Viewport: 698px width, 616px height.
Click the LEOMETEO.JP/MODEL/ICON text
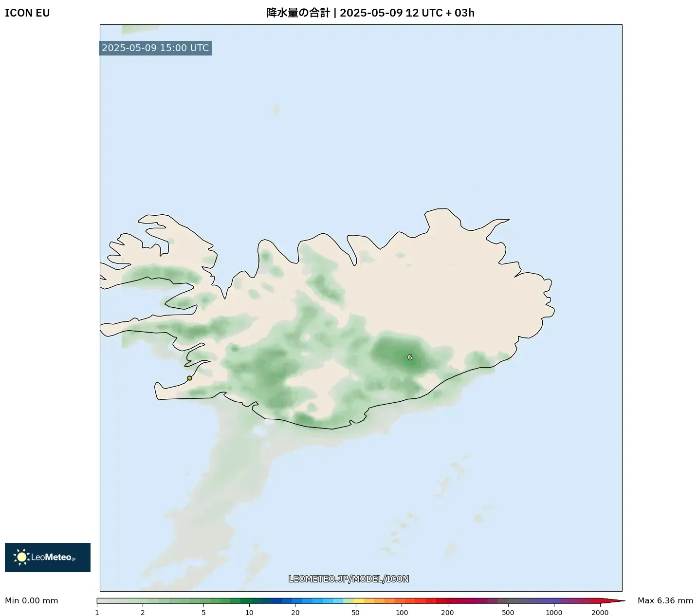pos(349,579)
